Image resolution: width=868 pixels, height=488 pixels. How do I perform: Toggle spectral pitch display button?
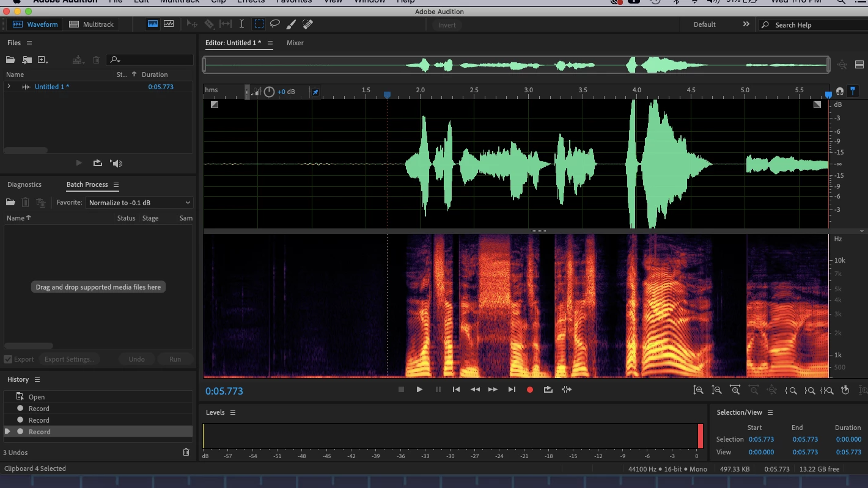(169, 24)
